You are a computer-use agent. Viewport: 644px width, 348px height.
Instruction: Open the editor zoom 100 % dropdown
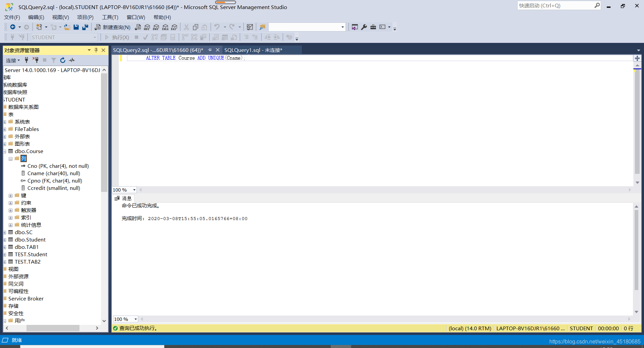click(134, 190)
